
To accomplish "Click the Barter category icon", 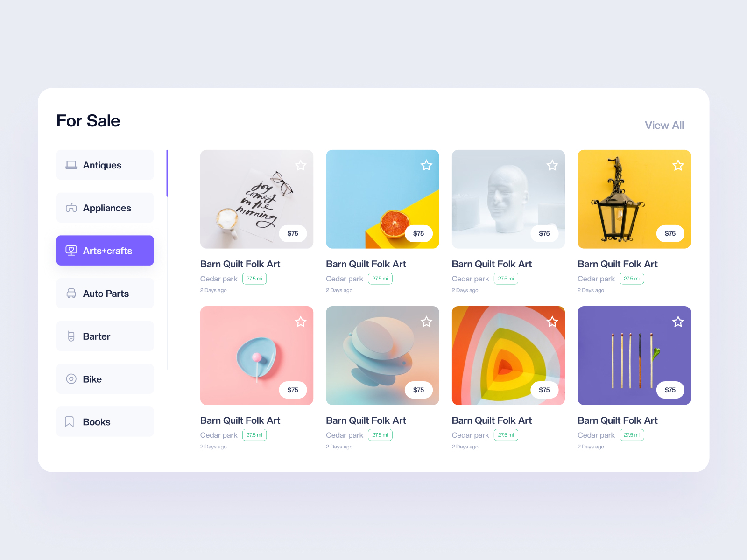I will click(x=71, y=336).
